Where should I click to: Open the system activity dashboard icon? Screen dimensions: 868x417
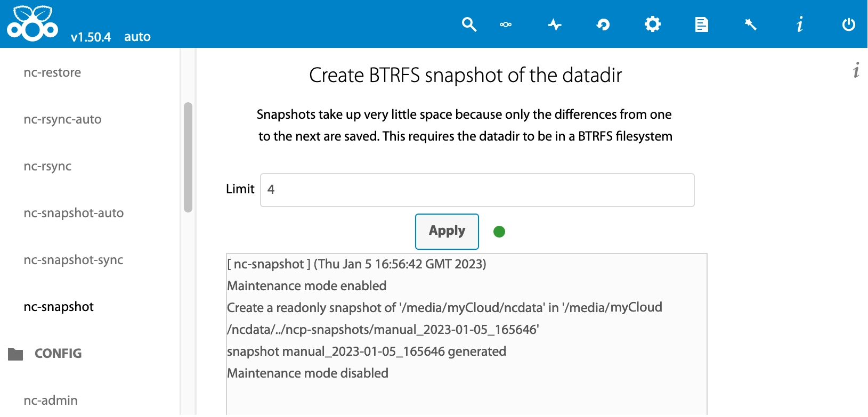point(555,24)
